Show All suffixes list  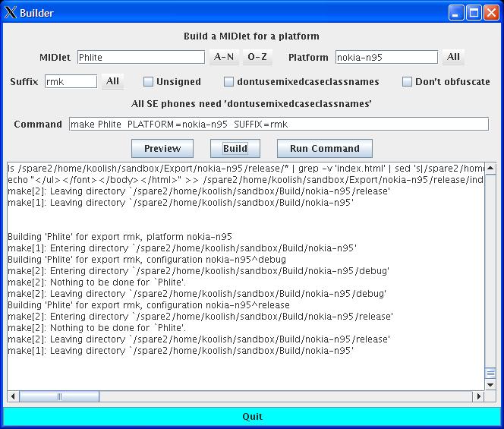pos(112,81)
